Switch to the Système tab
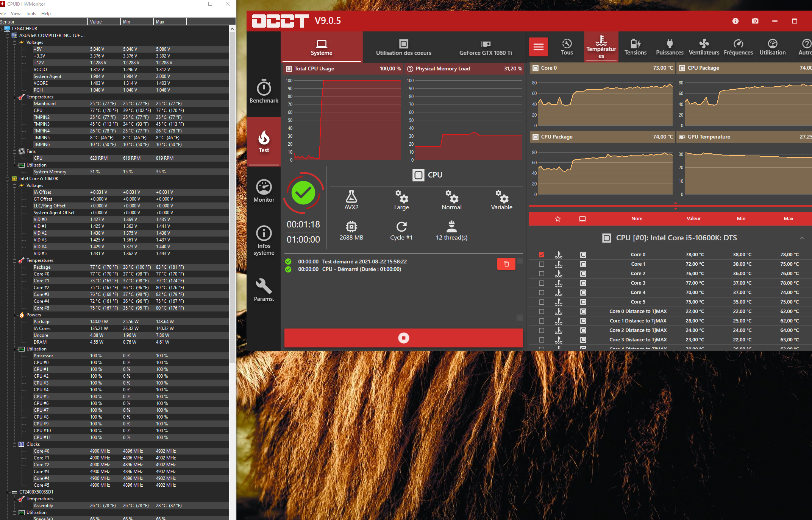 322,47
